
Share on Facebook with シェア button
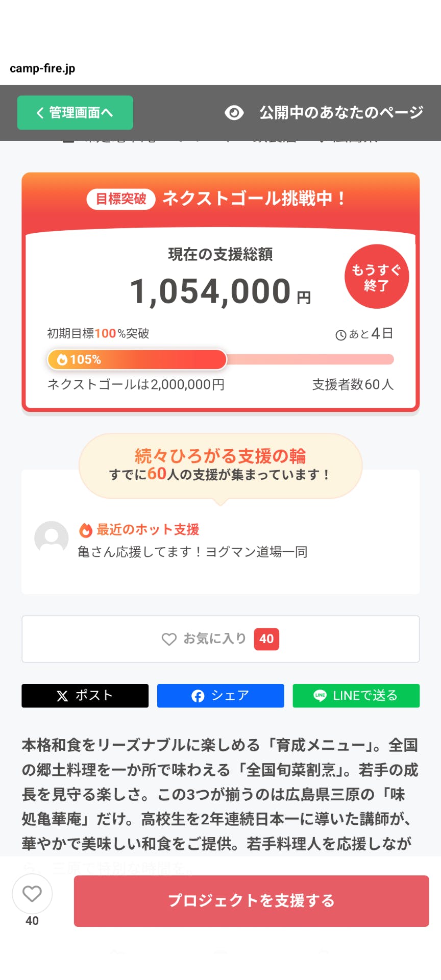coord(220,696)
